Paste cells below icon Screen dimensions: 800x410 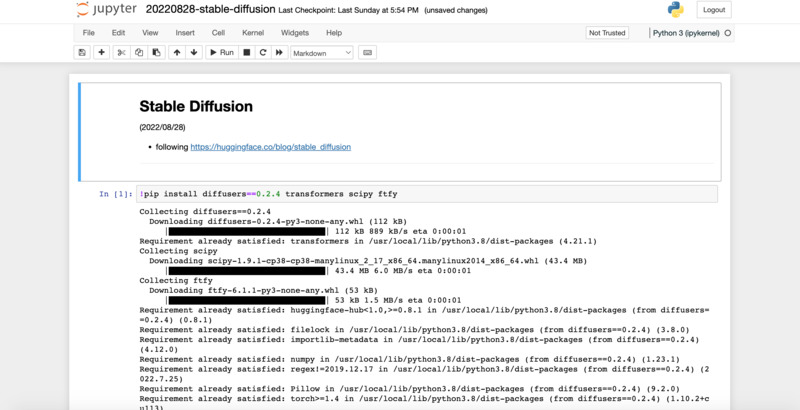[156, 52]
